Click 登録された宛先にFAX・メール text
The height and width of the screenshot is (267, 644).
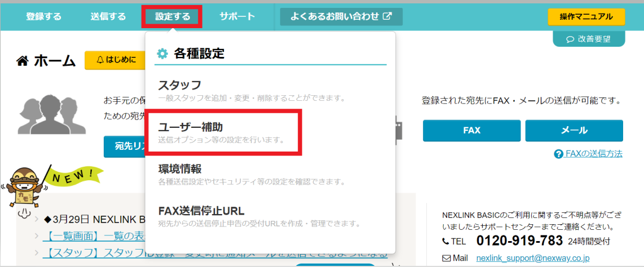tap(521, 100)
